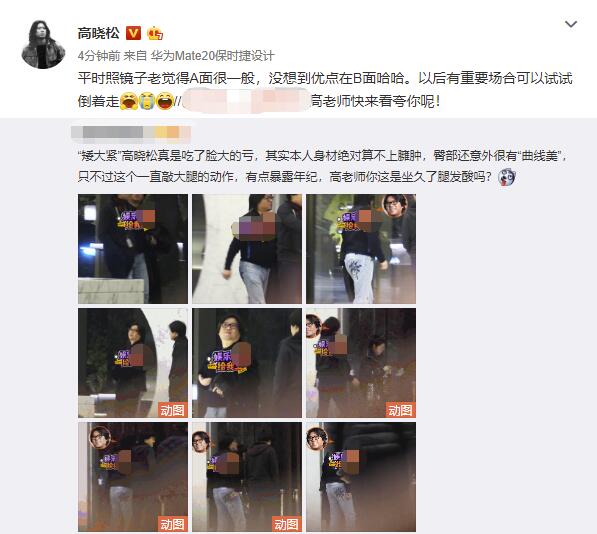Click the 华为Mate20保时捷设计 source link
The image size is (597, 534).
click(x=212, y=56)
